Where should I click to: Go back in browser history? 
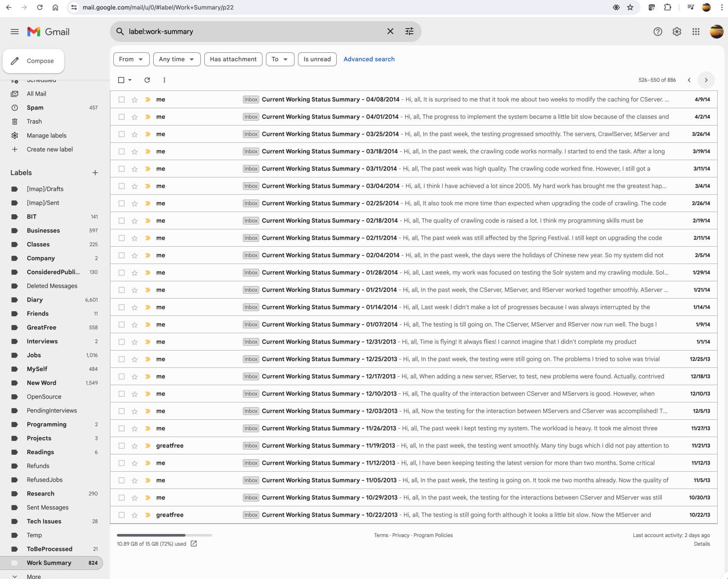[x=9, y=7]
